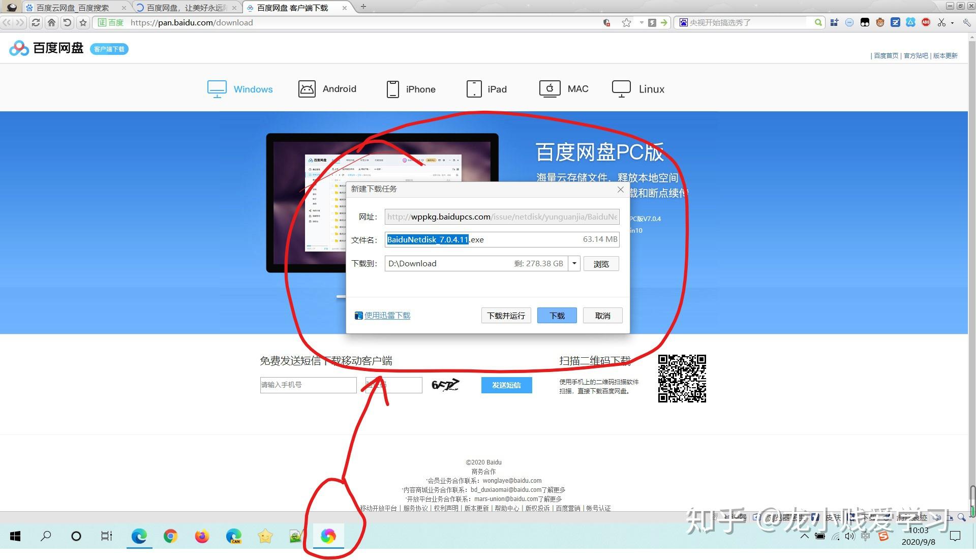This screenshot has width=976, height=560.
Task: Open a new browser tab
Action: tap(363, 7)
